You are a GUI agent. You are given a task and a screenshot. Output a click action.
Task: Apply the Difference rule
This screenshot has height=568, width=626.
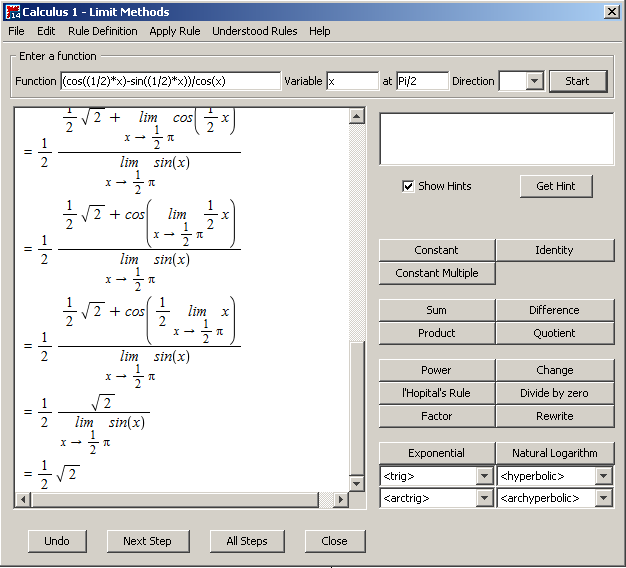(x=555, y=310)
